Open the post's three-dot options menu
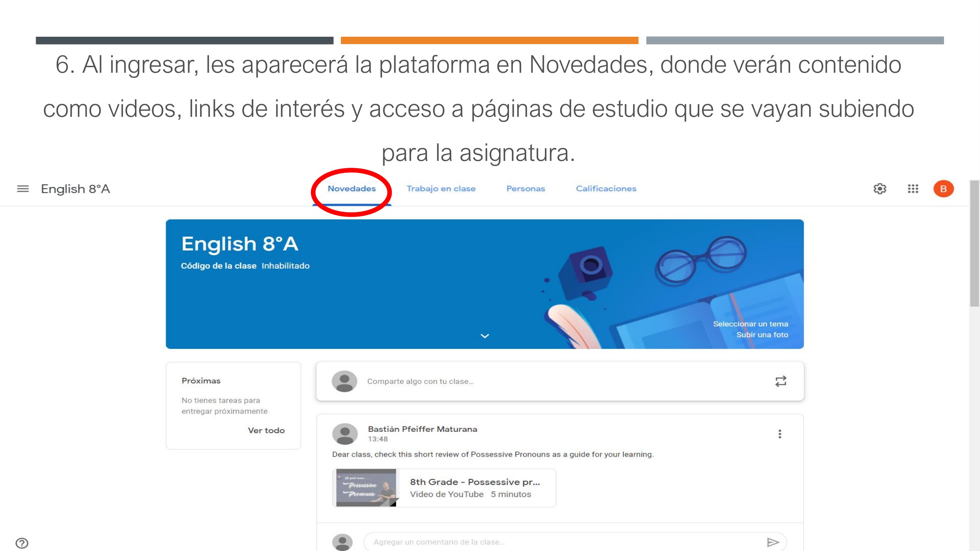This screenshot has height=551, width=980. pos(779,434)
